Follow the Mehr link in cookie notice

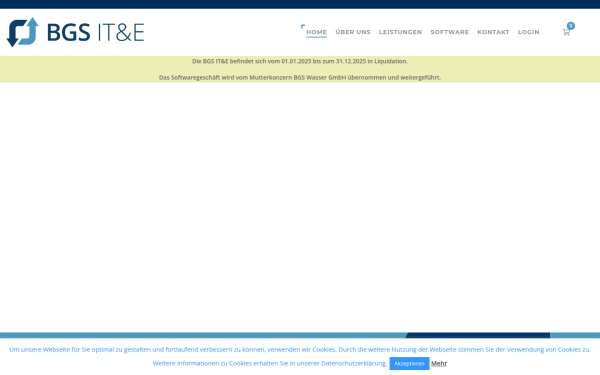[439, 364]
